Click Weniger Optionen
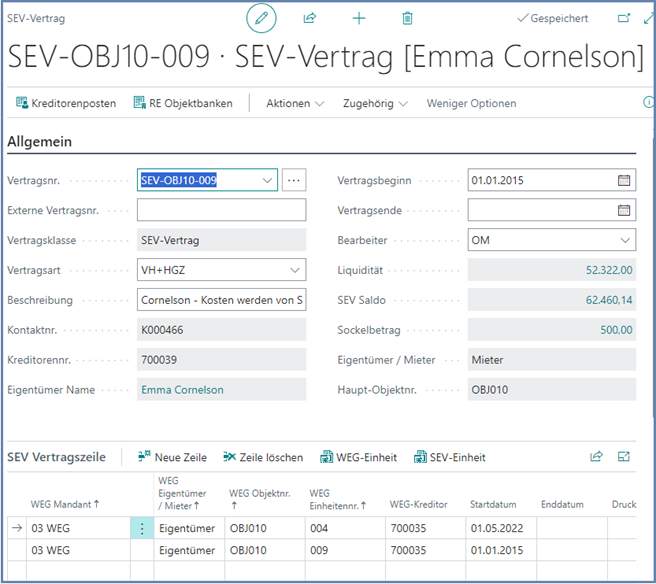The height and width of the screenshot is (584, 656). tap(471, 103)
